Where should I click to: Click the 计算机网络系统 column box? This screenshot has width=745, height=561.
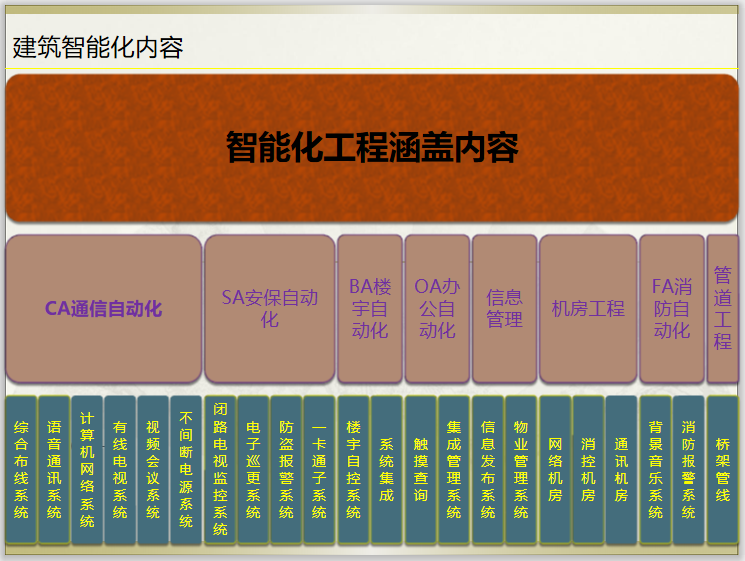(x=87, y=469)
